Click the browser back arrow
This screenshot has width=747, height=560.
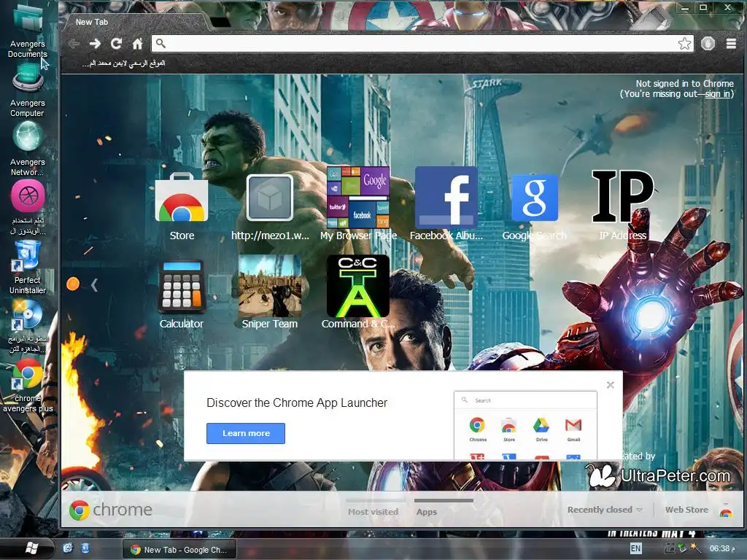click(x=74, y=44)
